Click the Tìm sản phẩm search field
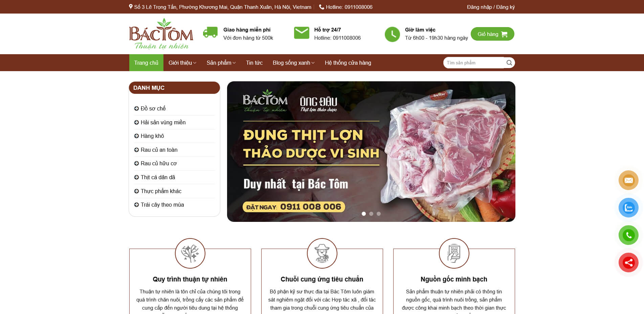The height and width of the screenshot is (314, 644). pyautogui.click(x=474, y=63)
